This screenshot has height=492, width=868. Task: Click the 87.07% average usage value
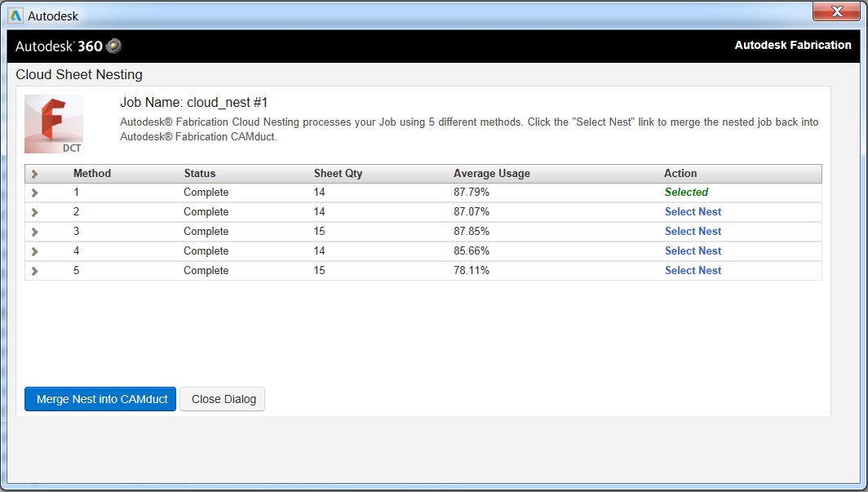472,212
